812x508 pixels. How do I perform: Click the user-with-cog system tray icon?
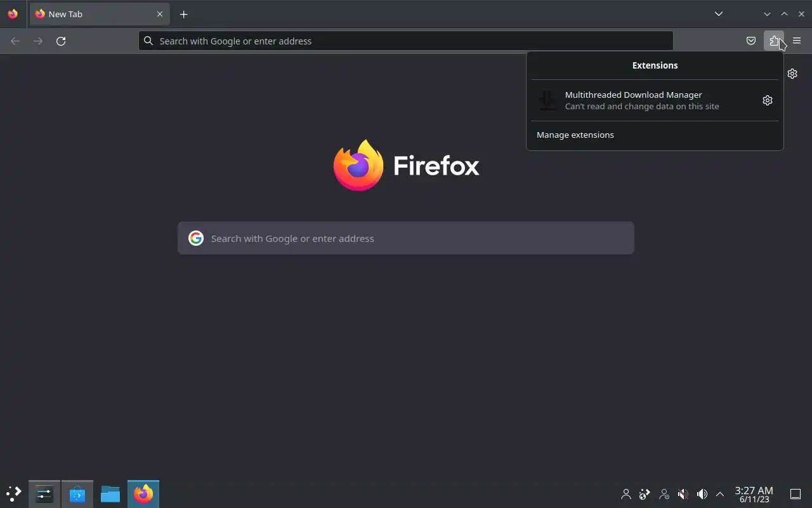664,494
